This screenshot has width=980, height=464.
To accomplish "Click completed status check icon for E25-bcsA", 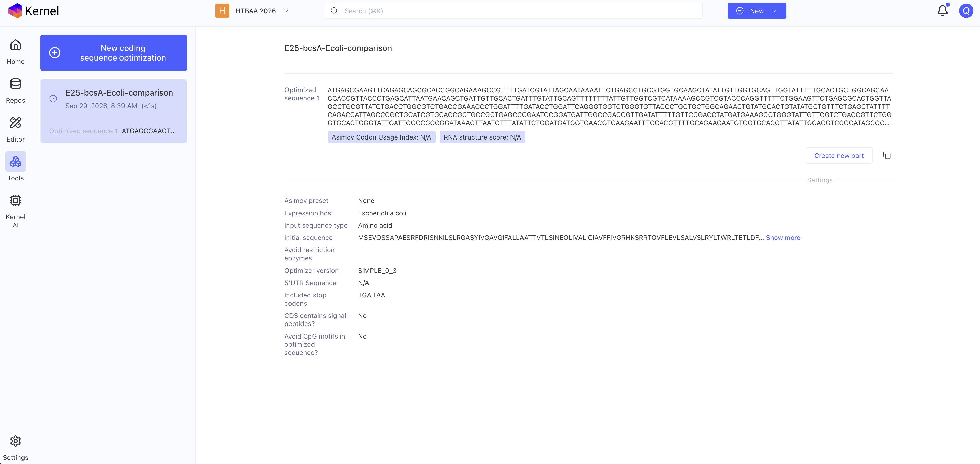I will click(53, 99).
